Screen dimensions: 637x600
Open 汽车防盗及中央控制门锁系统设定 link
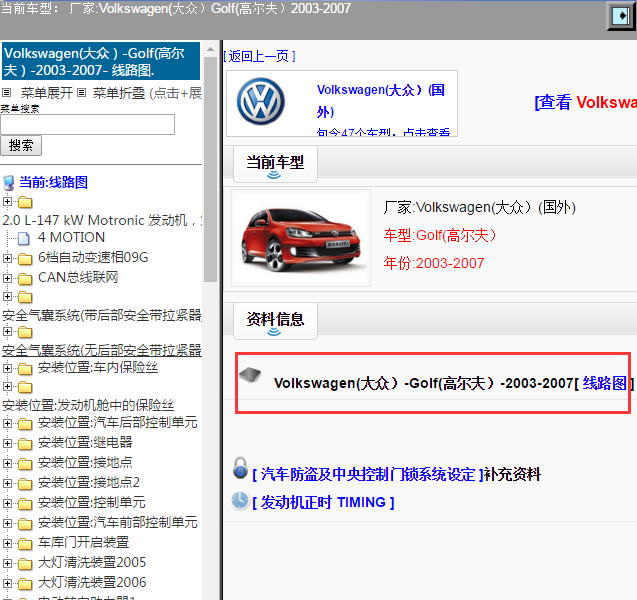368,474
